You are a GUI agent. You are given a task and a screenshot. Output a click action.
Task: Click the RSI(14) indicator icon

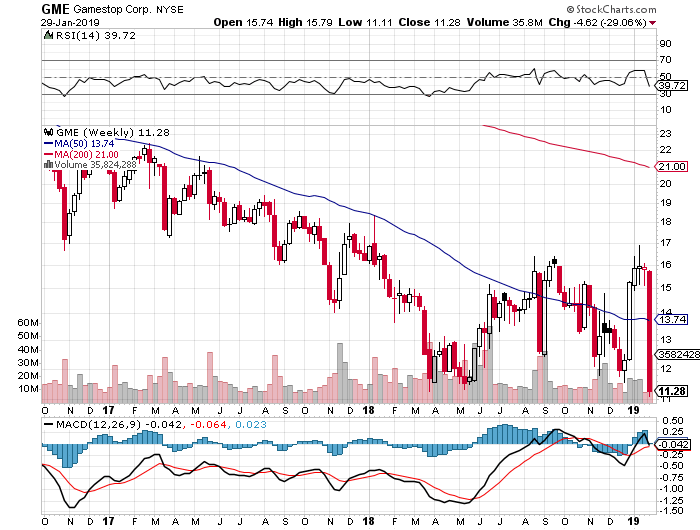(48, 35)
